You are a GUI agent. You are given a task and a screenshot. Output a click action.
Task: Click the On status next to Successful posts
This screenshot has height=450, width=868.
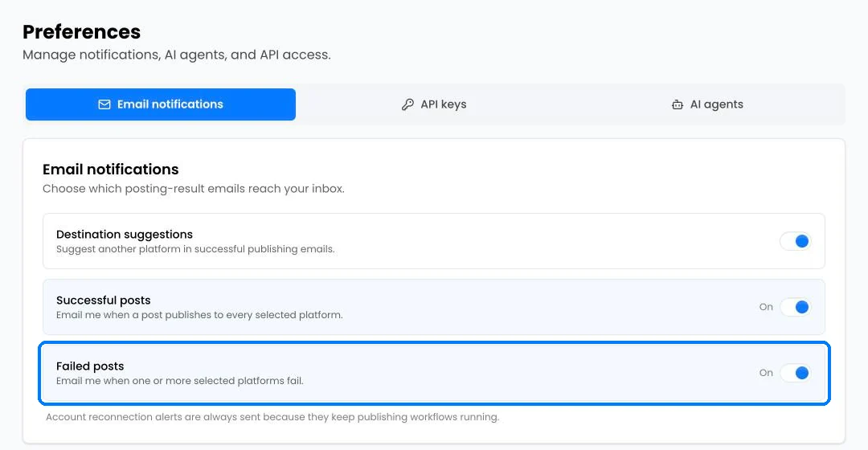(766, 307)
